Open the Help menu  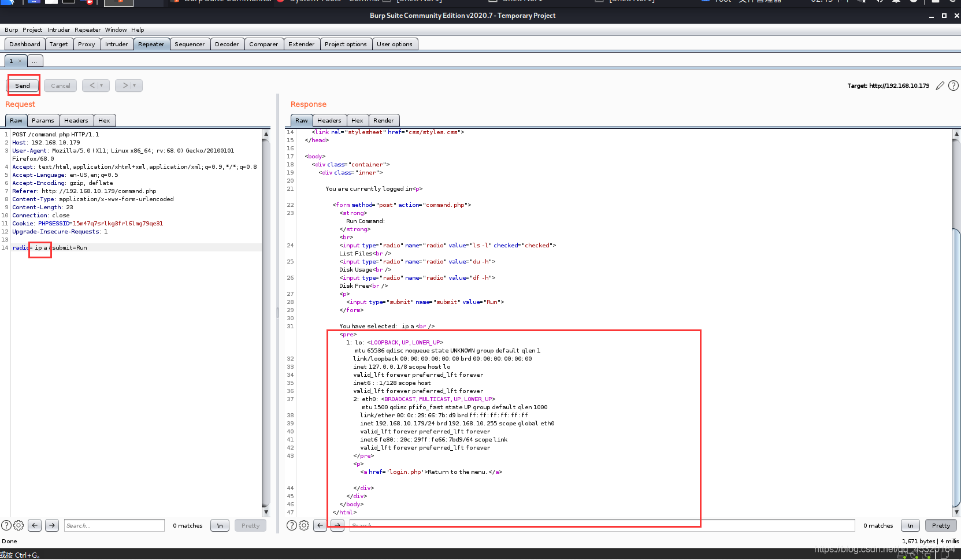138,29
